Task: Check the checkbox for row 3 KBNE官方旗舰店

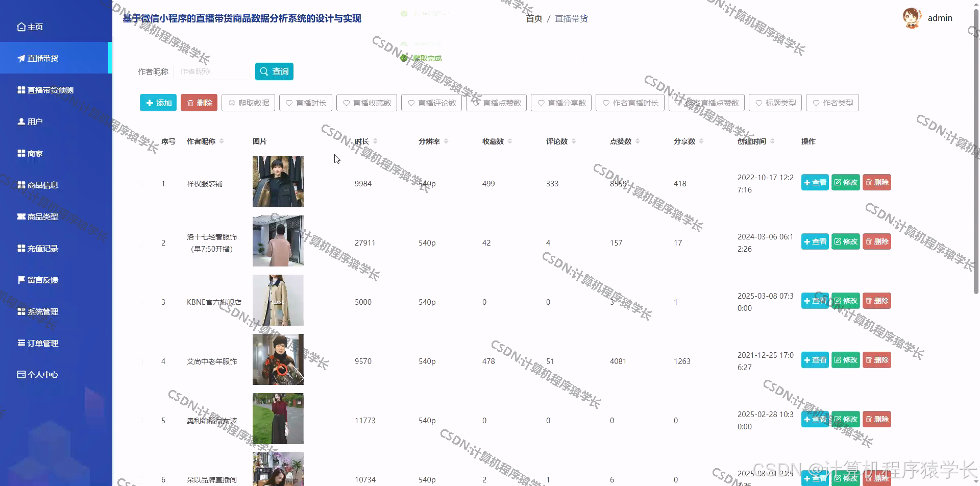Action: click(x=139, y=302)
